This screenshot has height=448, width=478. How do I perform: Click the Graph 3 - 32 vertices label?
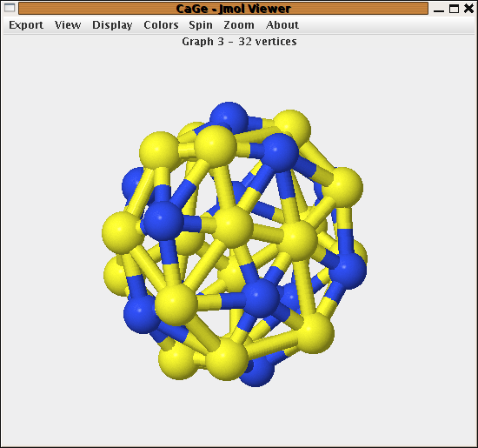pyautogui.click(x=239, y=42)
